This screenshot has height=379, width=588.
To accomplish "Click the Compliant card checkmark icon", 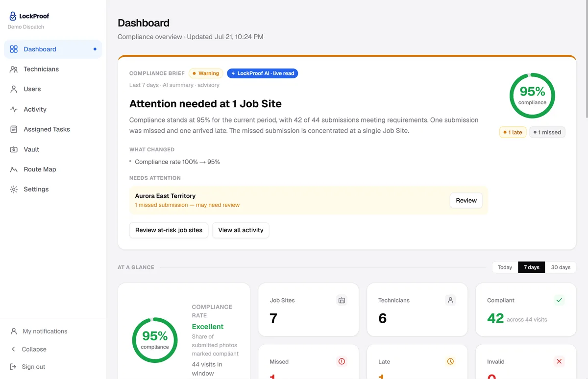I will tap(559, 300).
